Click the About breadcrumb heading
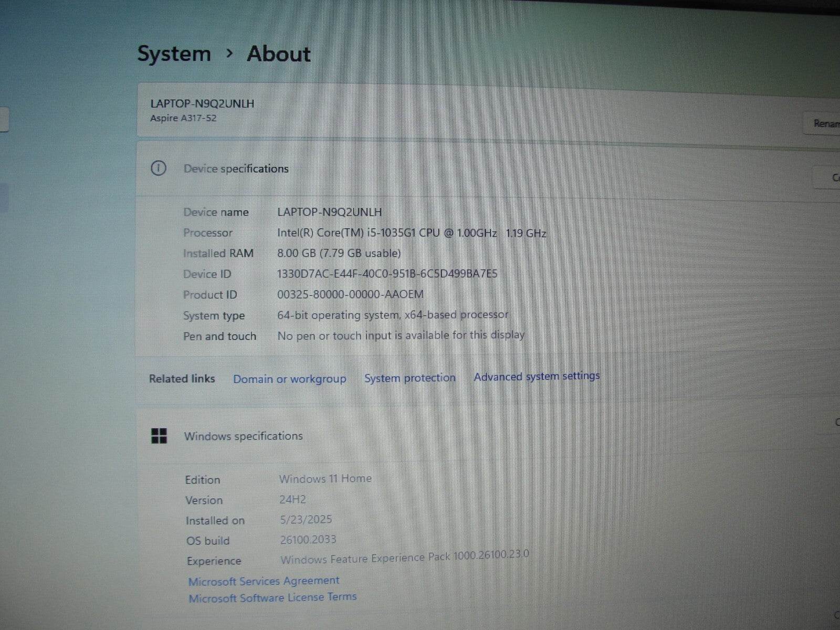The width and height of the screenshot is (840, 630). [278, 53]
